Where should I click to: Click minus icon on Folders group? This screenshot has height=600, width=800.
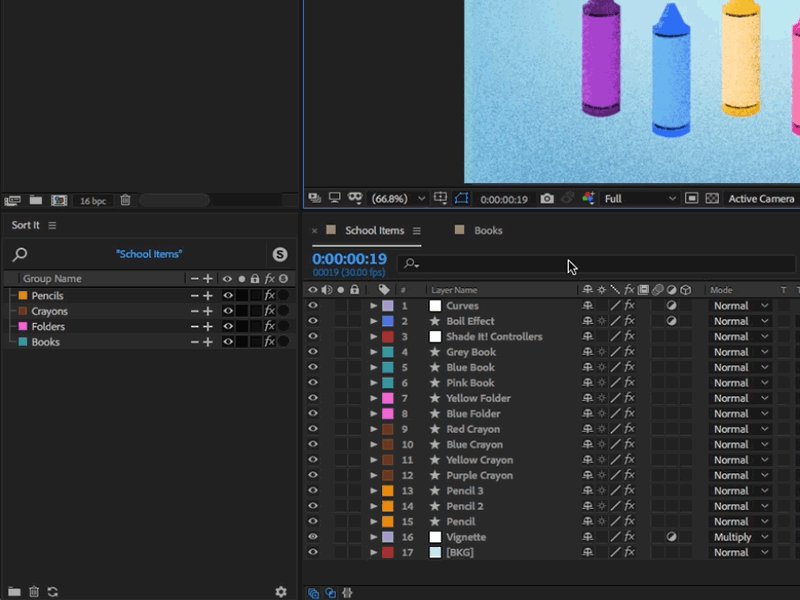point(195,327)
